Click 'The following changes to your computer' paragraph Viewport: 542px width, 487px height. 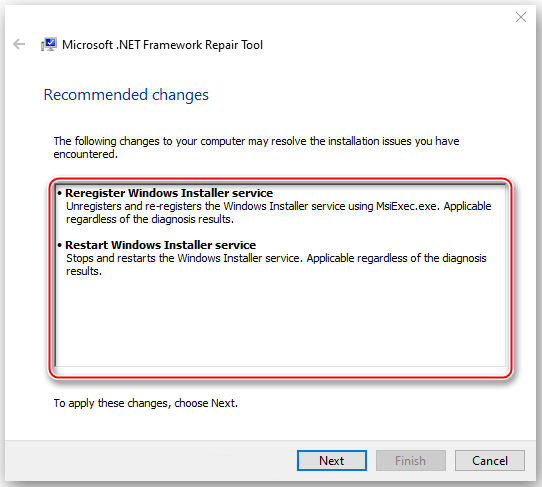(256, 148)
